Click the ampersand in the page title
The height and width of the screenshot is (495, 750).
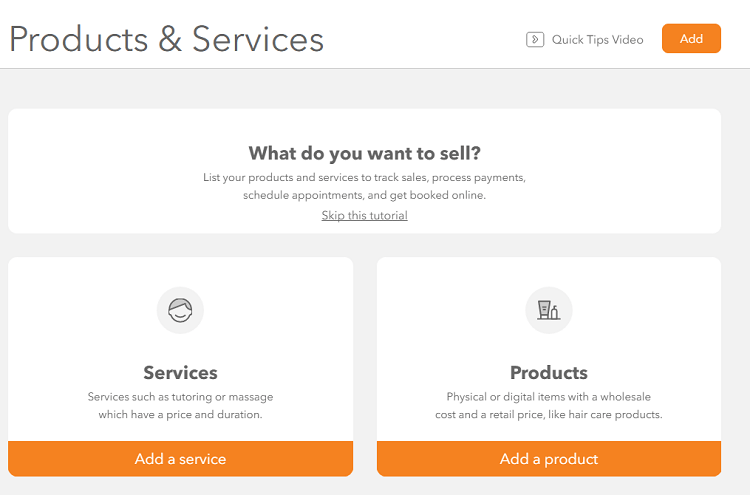(x=170, y=39)
